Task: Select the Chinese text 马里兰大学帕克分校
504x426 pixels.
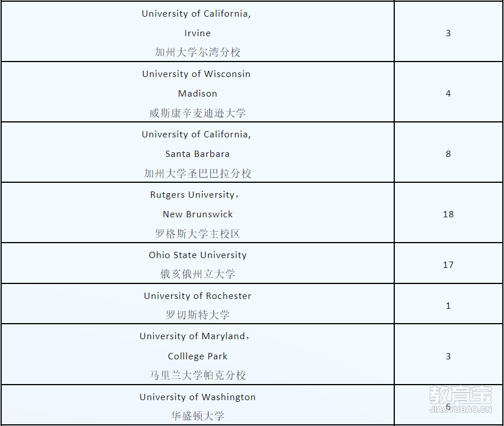Action: (197, 375)
